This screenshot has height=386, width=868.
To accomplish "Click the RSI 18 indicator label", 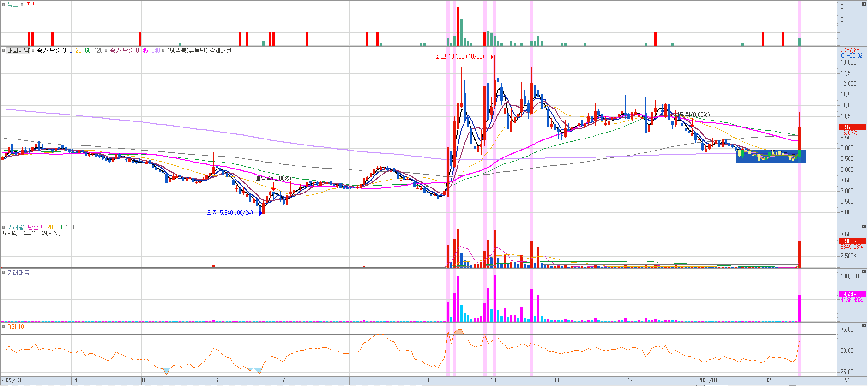I will click(16, 326).
